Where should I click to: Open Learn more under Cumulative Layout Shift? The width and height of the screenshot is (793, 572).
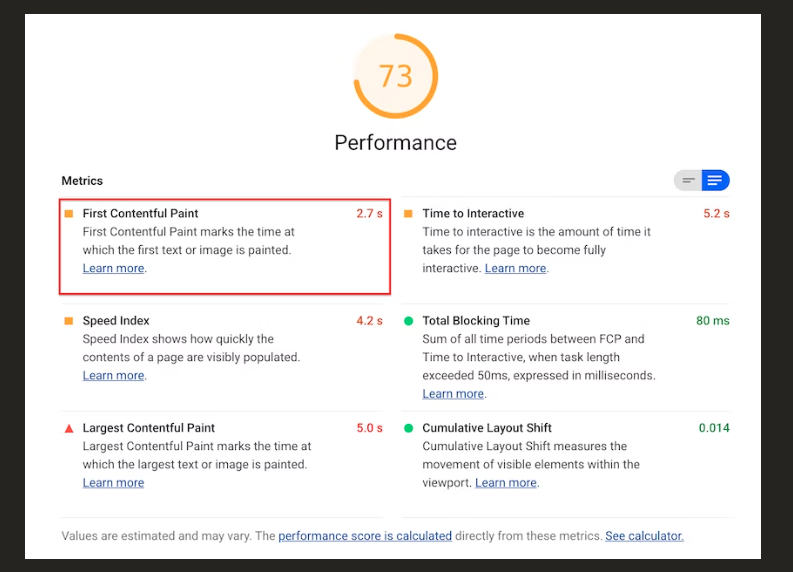point(505,483)
